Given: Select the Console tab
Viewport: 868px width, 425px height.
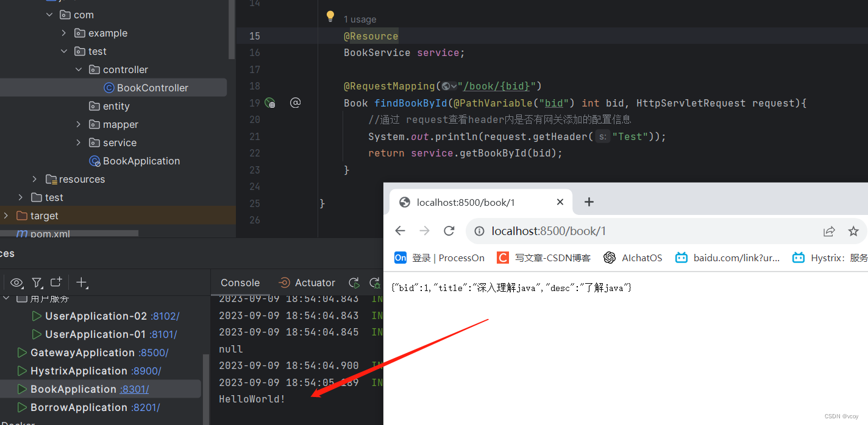Looking at the screenshot, I should click(x=240, y=283).
